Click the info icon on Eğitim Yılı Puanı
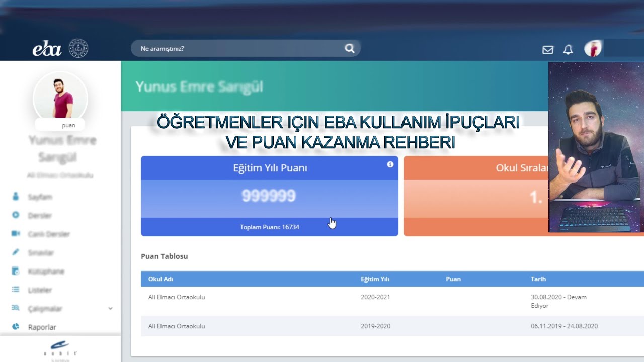 390,164
